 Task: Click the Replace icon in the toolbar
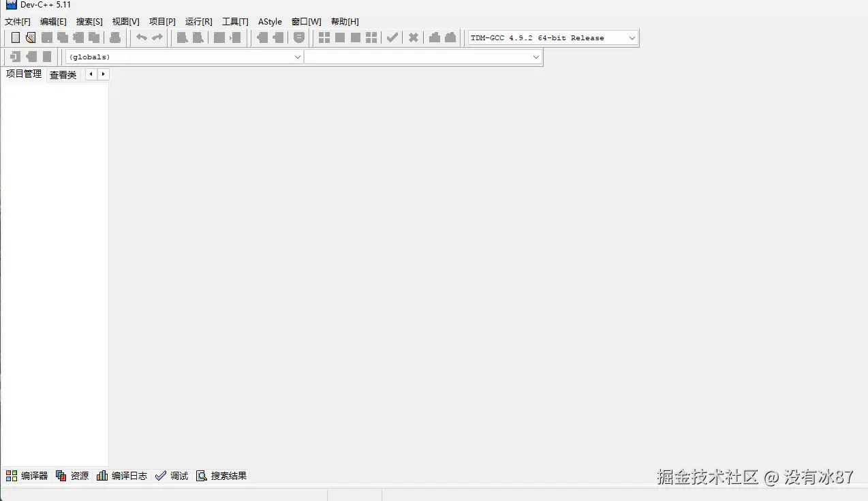click(x=198, y=38)
